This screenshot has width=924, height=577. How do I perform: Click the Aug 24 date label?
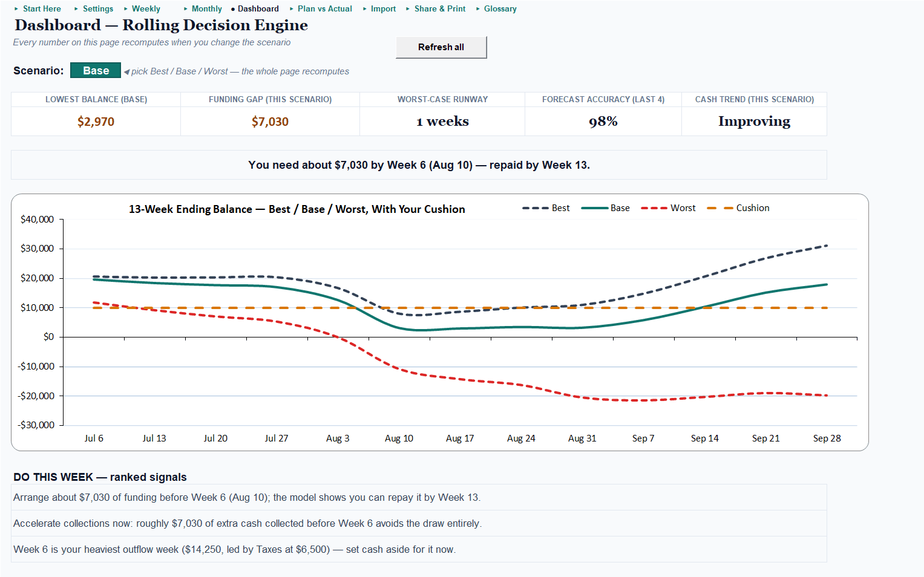[521, 438]
